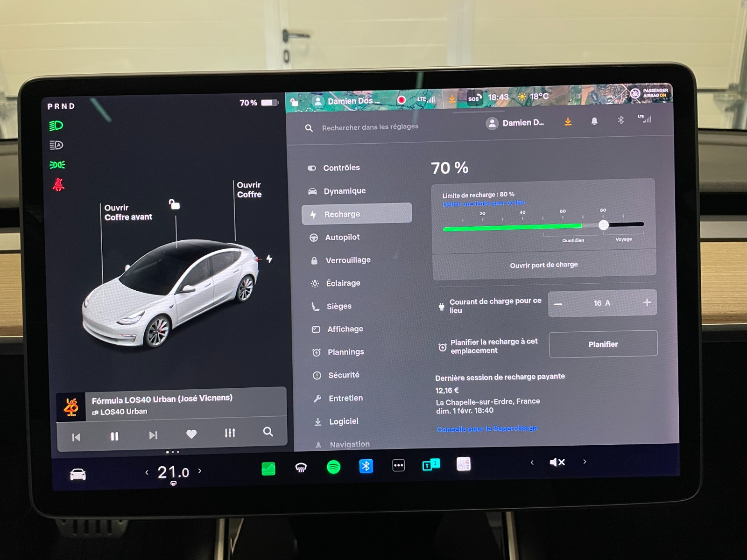Open the Spotify app in the dock
This screenshot has width=747, height=560.
tap(333, 467)
